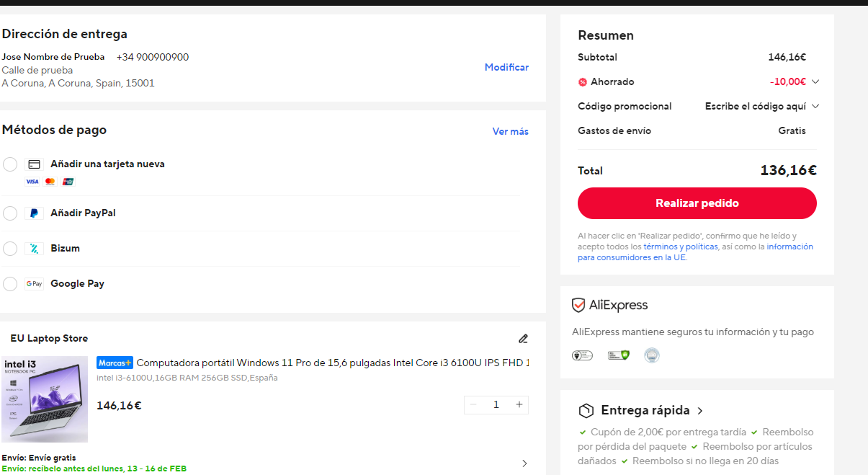Click Modificar delivery address link
Screen dimensions: 868x475
tap(506, 67)
